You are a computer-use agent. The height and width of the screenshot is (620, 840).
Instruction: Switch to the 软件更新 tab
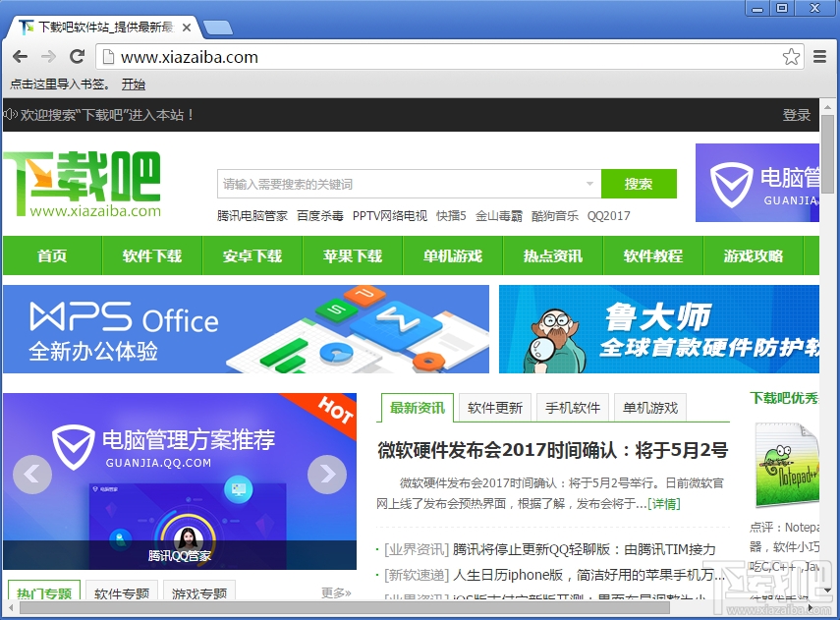pos(495,408)
